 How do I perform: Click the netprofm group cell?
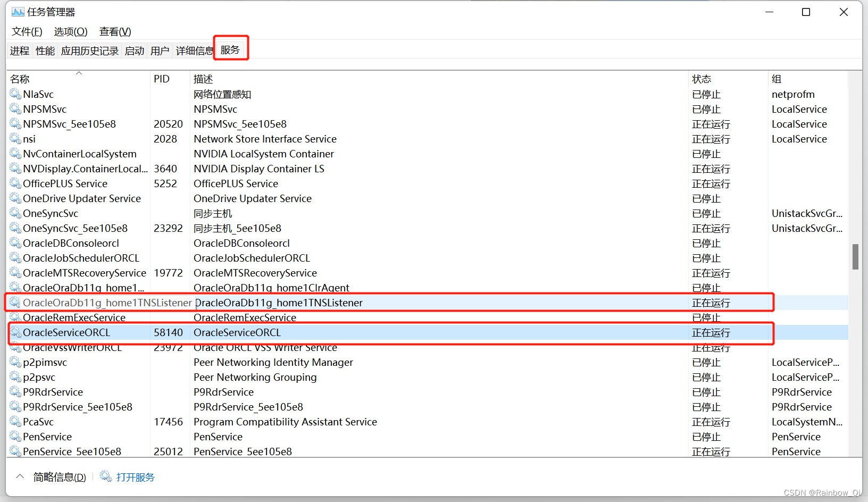click(793, 94)
